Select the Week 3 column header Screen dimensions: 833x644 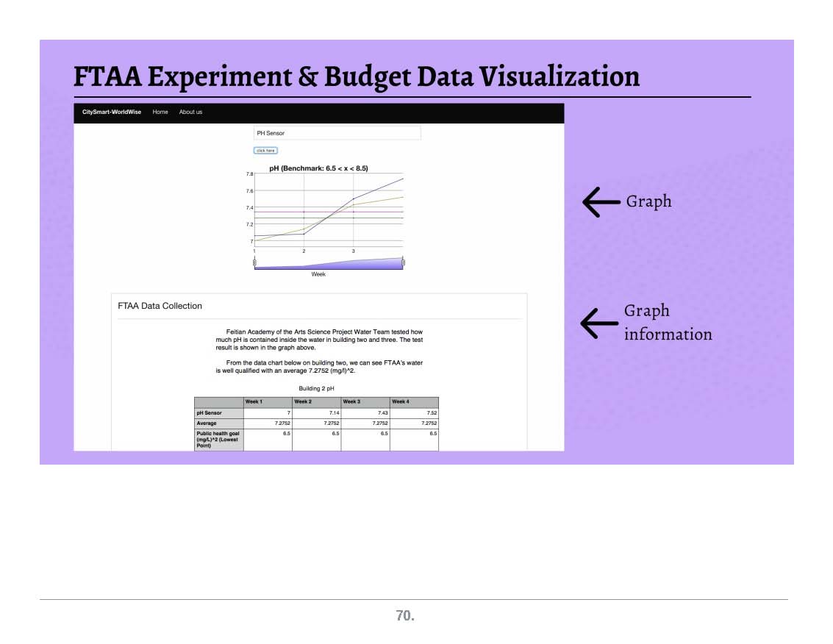pos(352,402)
